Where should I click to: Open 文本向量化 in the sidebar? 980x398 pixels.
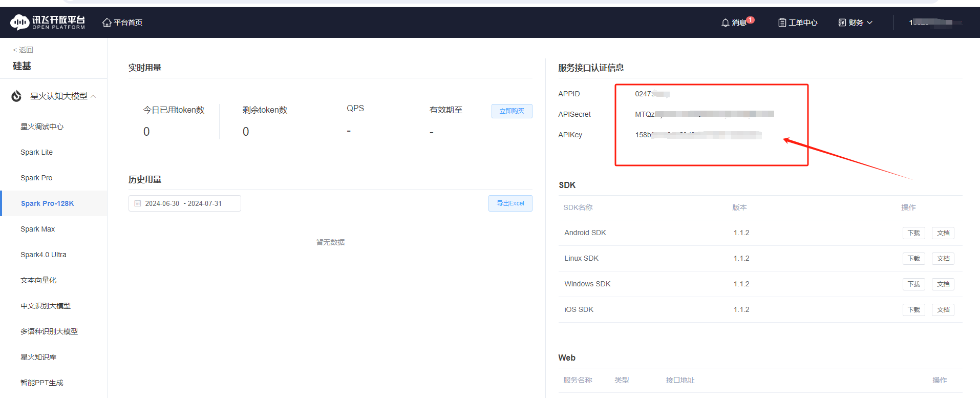38,280
